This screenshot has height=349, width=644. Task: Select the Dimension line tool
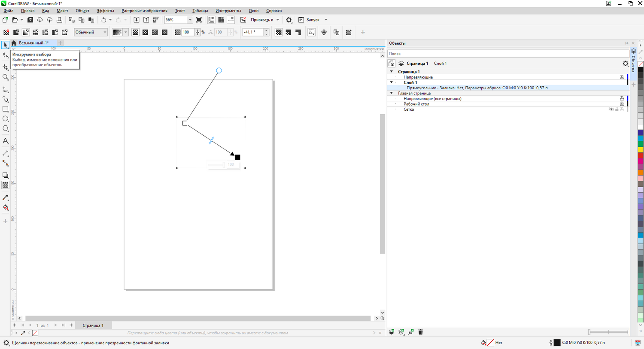point(6,153)
